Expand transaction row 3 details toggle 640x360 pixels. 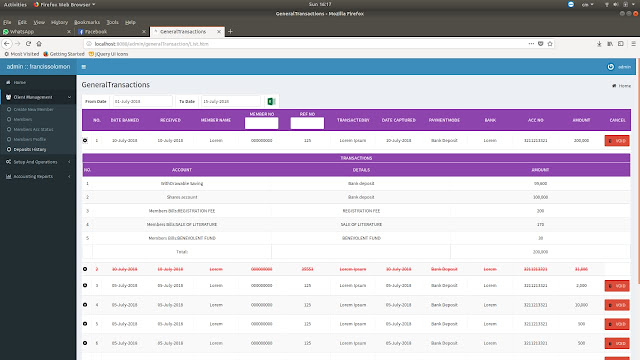click(85, 285)
